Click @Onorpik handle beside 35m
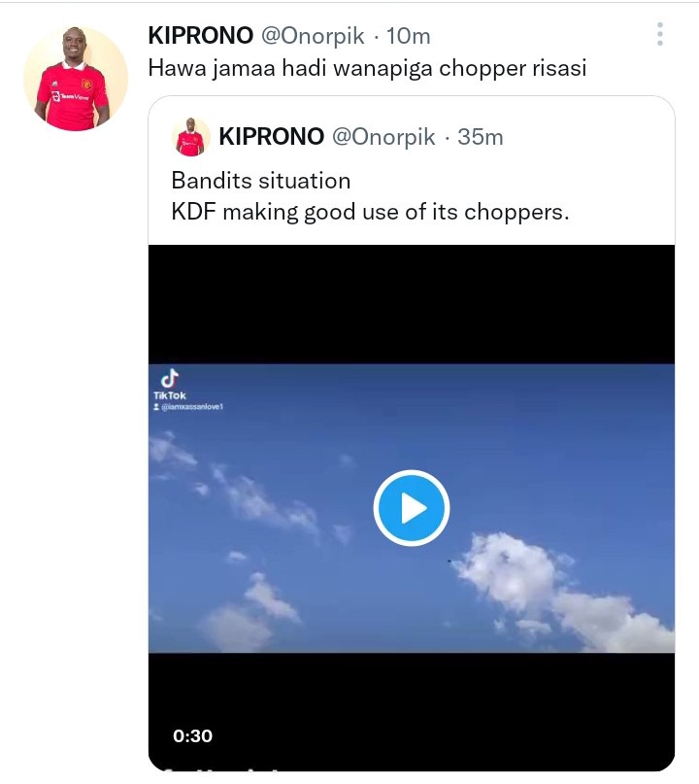This screenshot has height=784, width=699. pyautogui.click(x=383, y=137)
